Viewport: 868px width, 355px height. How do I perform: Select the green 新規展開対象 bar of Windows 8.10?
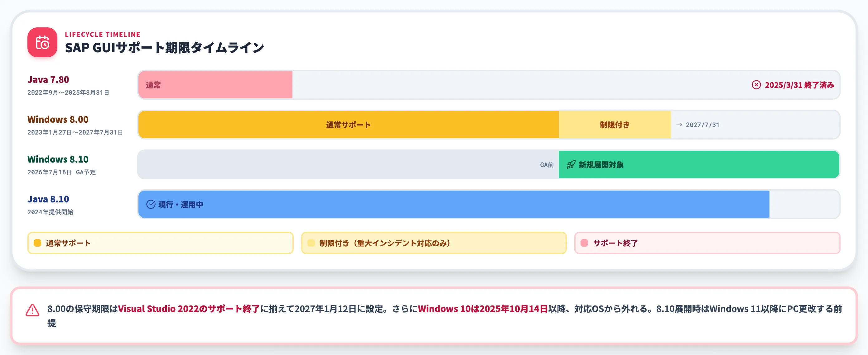pos(699,164)
